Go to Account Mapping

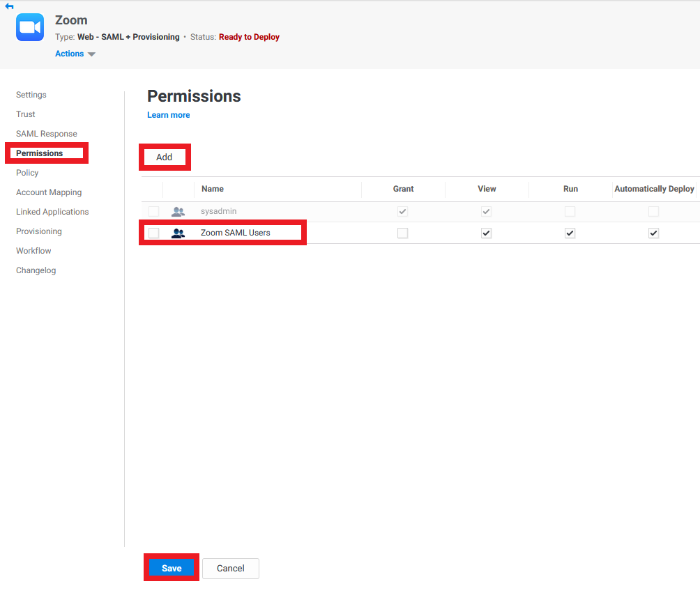[49, 192]
